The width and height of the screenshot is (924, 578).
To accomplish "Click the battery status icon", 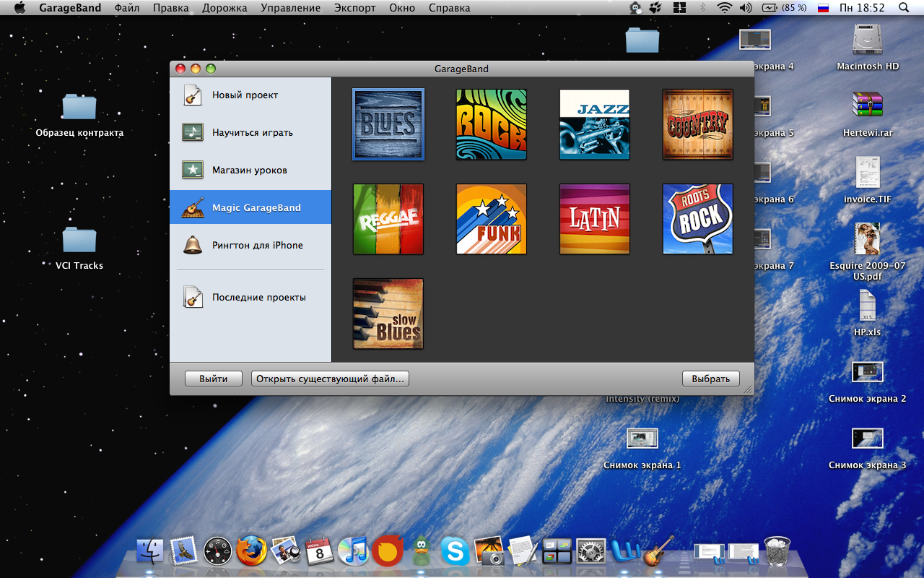I will (770, 8).
